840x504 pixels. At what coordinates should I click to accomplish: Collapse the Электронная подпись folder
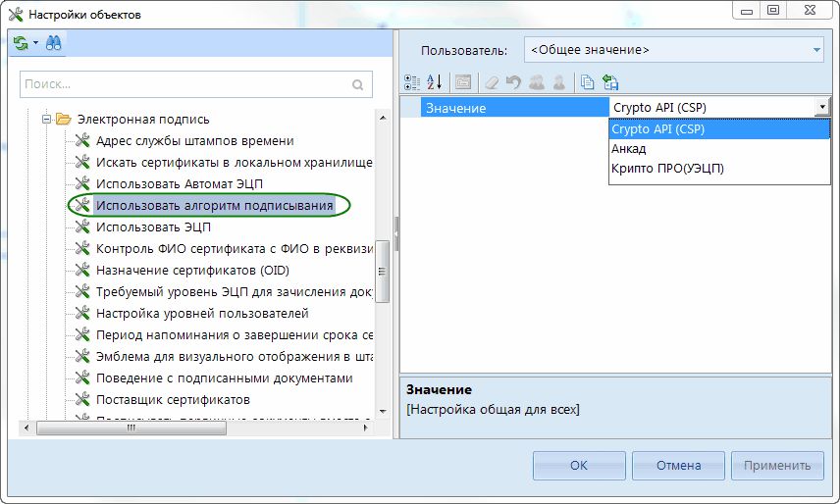(45, 120)
